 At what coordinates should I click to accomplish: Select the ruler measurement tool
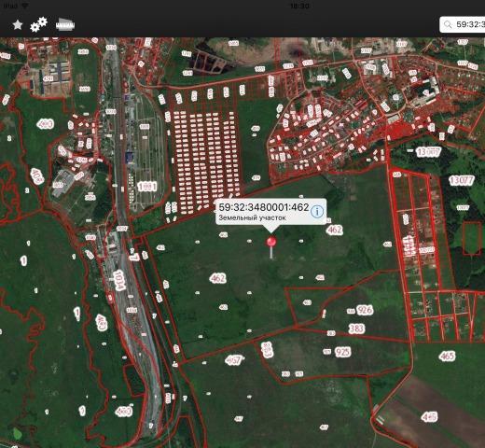(65, 24)
